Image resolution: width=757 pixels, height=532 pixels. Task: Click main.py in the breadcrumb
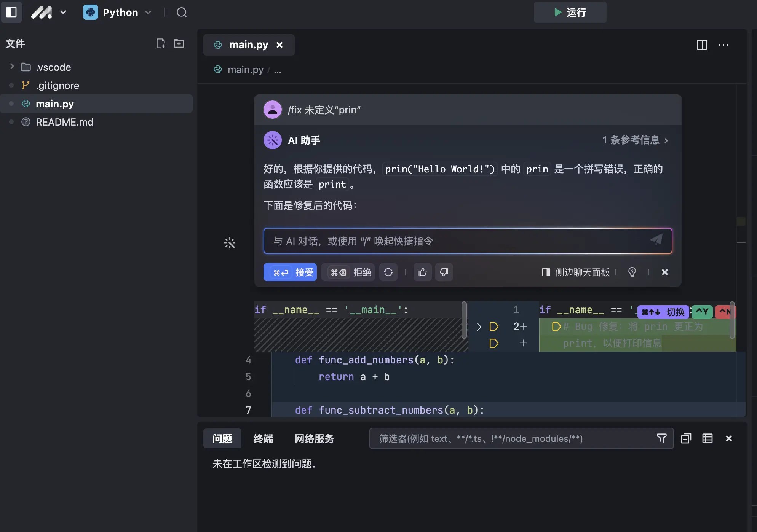[x=245, y=70]
